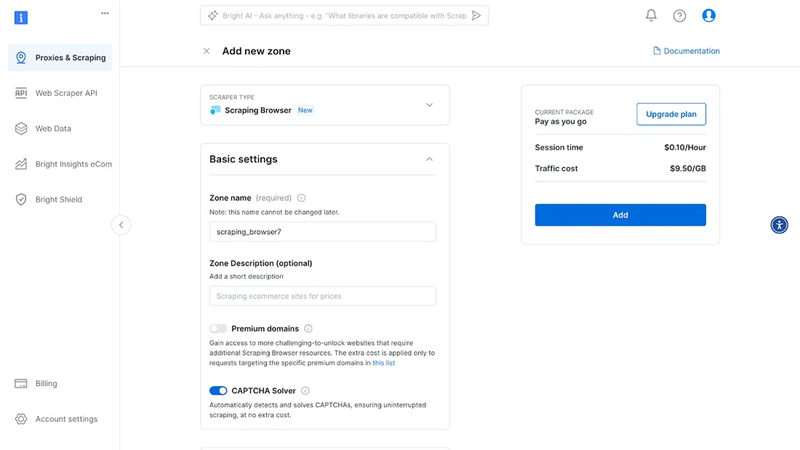This screenshot has width=800, height=450.
Task: Click the blue Add button
Action: point(620,215)
